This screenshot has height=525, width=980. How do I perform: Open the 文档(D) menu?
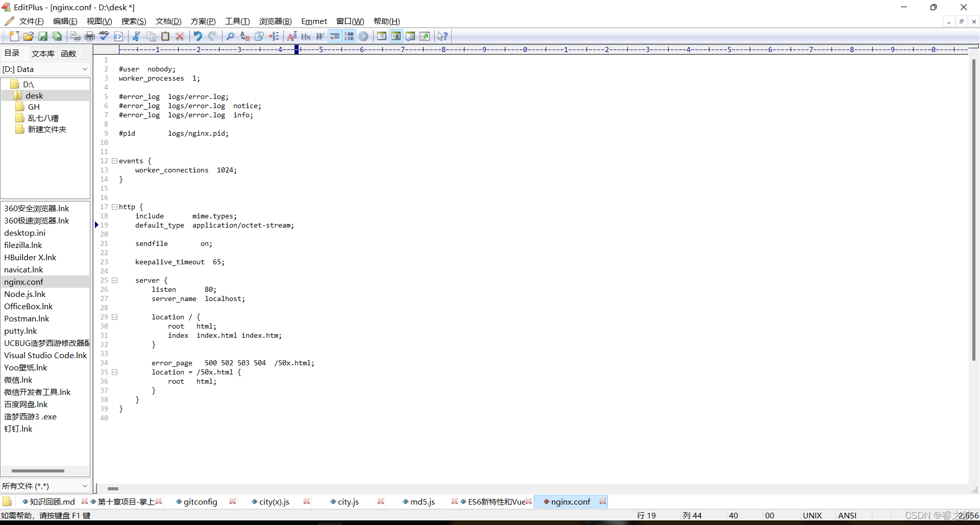tap(168, 21)
